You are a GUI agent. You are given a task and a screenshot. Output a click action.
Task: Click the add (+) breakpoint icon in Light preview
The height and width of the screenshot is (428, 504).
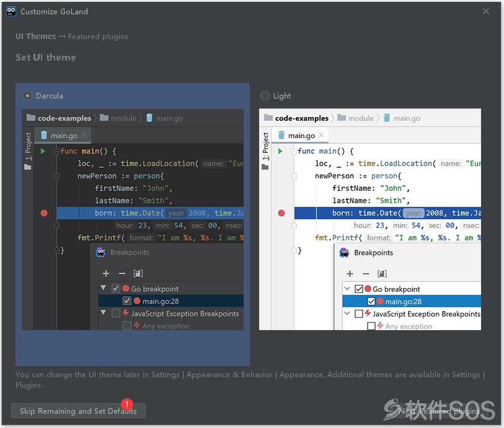(x=350, y=274)
